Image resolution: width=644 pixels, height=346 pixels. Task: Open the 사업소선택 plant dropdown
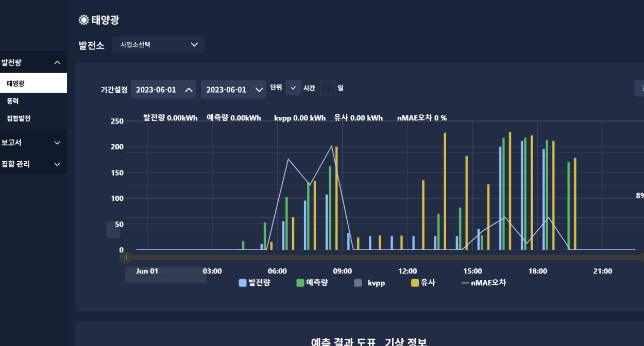click(159, 45)
